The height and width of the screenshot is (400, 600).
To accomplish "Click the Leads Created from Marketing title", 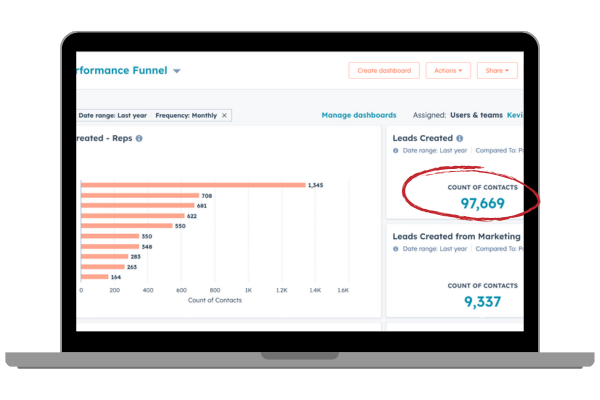I will [x=457, y=237].
